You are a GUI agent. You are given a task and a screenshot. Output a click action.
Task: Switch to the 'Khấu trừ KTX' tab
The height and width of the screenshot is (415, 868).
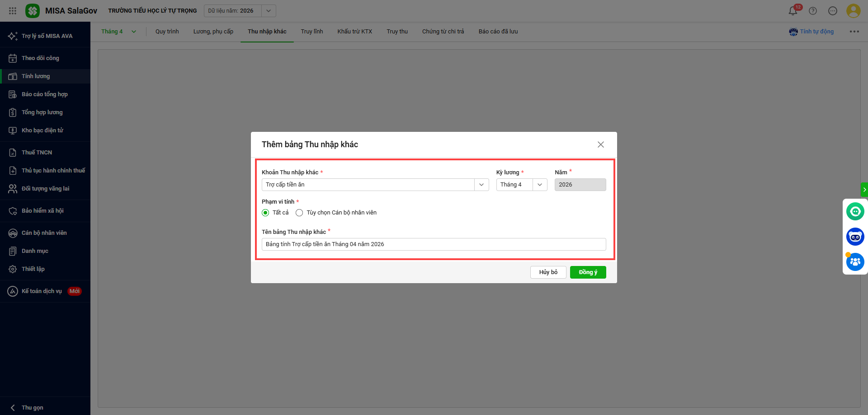point(354,32)
